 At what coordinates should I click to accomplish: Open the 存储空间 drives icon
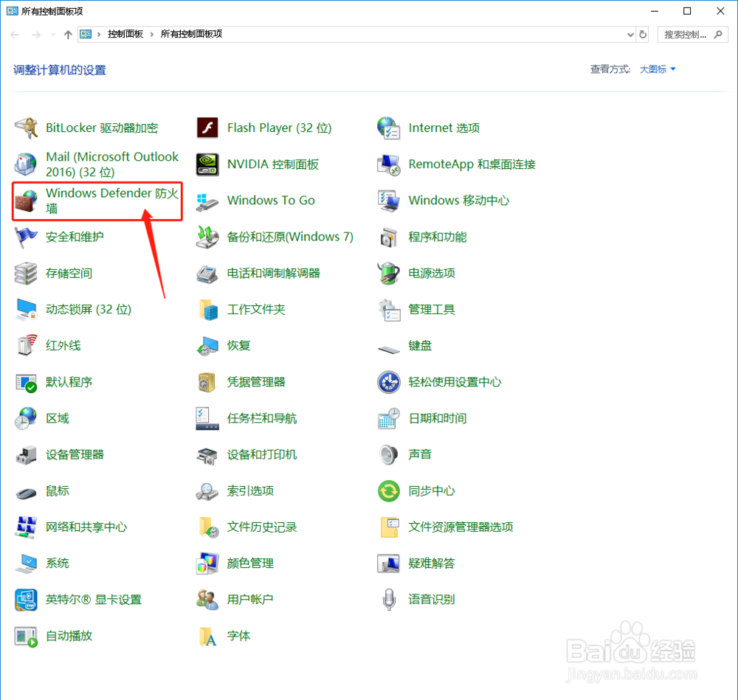click(x=26, y=274)
